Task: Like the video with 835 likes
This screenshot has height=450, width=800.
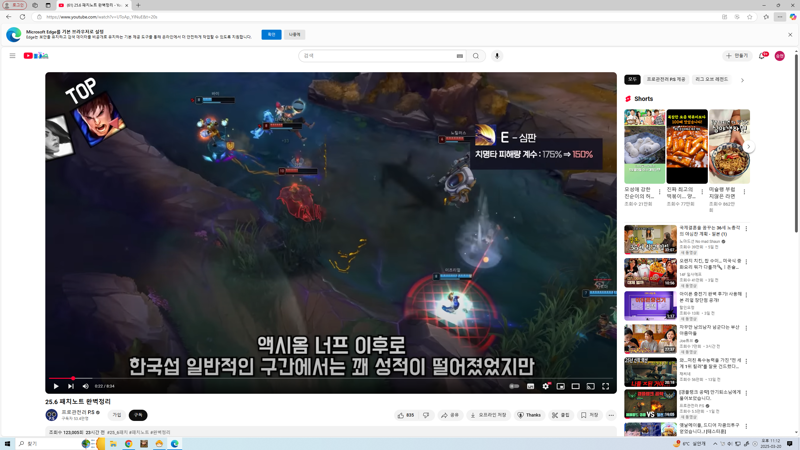Action: (x=406, y=415)
